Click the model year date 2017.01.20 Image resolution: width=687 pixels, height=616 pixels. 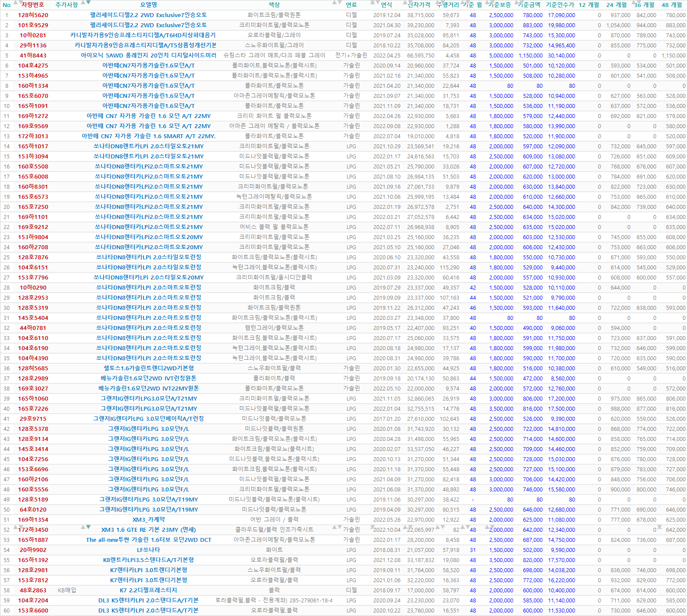point(387,419)
